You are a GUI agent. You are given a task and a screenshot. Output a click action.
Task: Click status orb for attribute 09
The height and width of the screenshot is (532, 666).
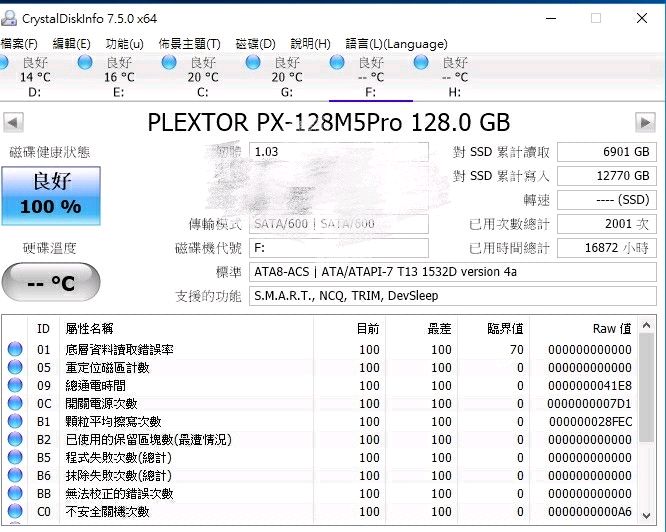(x=15, y=385)
